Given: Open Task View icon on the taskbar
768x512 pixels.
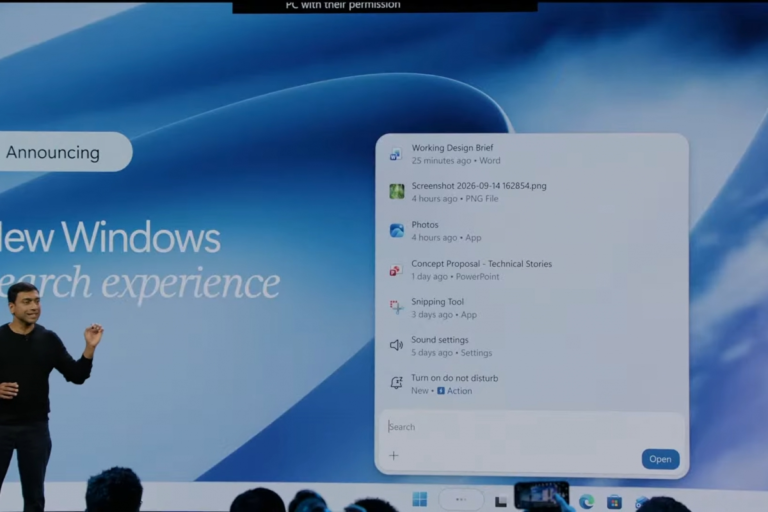Looking at the screenshot, I should [501, 501].
